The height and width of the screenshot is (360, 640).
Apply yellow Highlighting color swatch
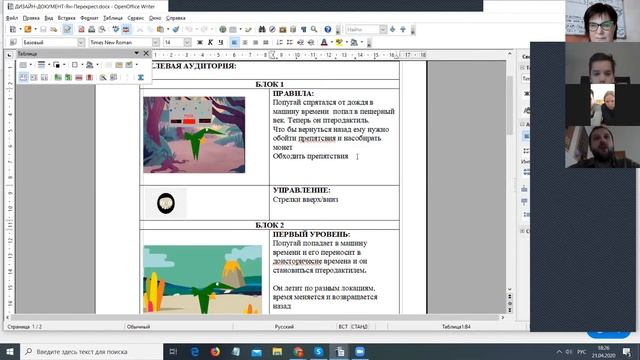(339, 42)
